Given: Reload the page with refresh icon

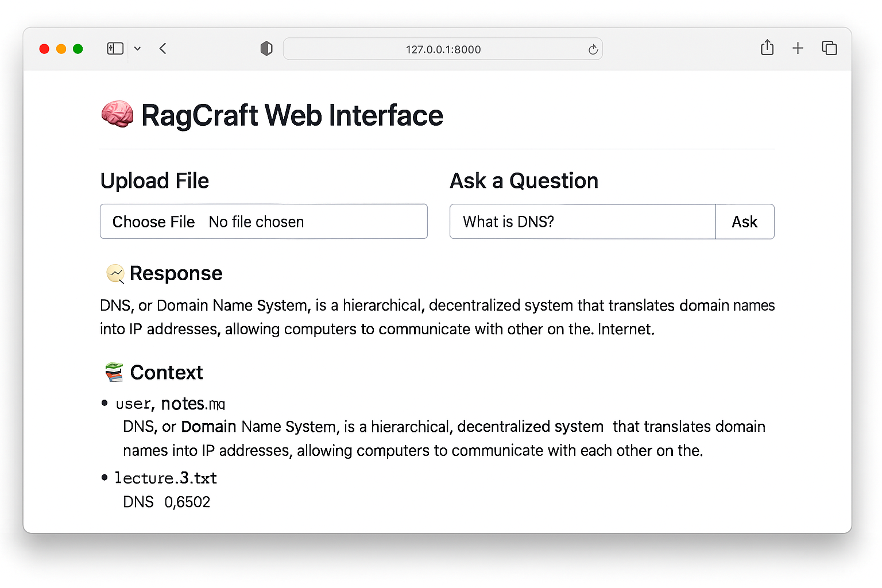Looking at the screenshot, I should [x=593, y=50].
